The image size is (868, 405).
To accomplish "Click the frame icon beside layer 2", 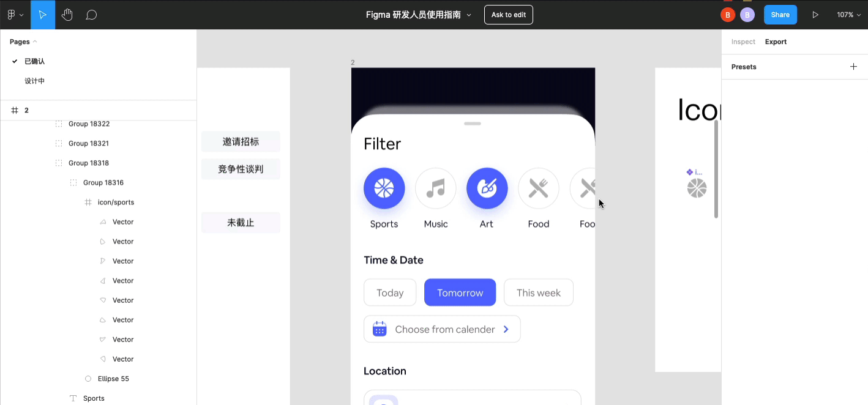I will [15, 110].
